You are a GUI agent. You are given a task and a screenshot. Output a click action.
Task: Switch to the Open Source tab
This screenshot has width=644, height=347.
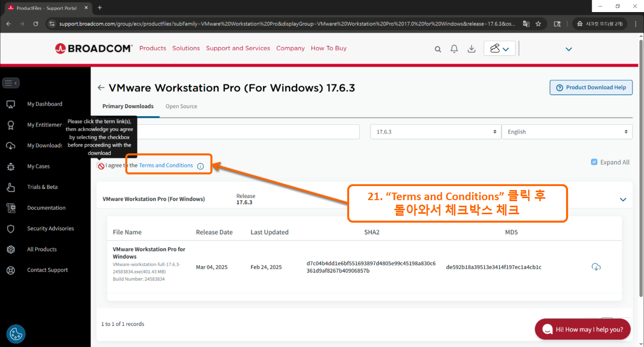click(181, 107)
